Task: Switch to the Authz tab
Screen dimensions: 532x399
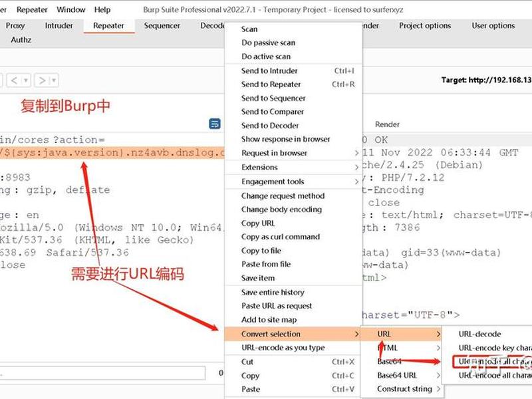Action: click(x=21, y=40)
